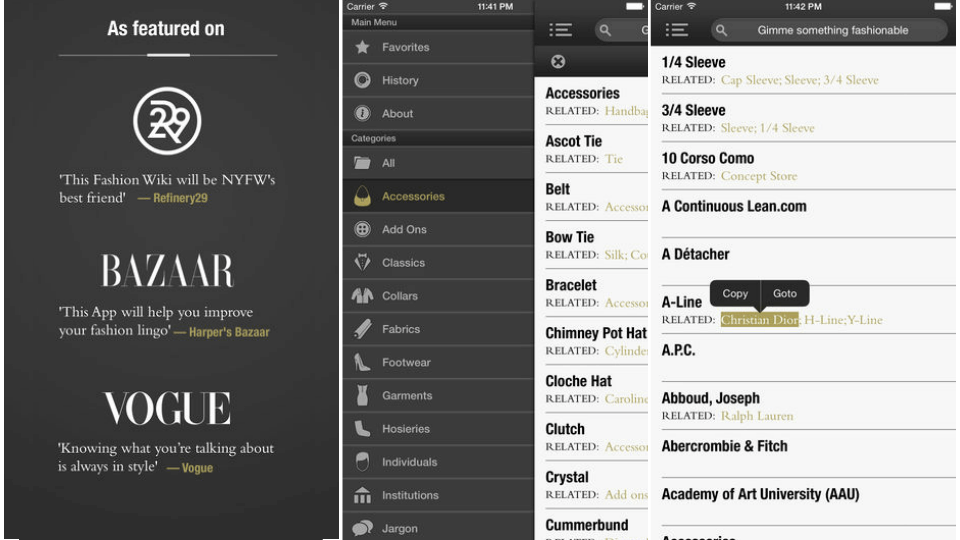Tap Goto in the popup menu
Image resolution: width=960 pixels, height=540 pixels.
(x=785, y=294)
